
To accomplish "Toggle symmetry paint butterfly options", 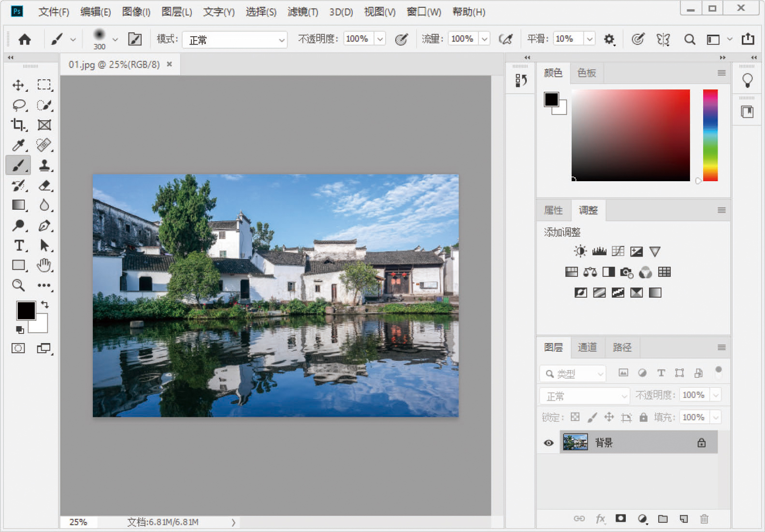I will pos(664,39).
